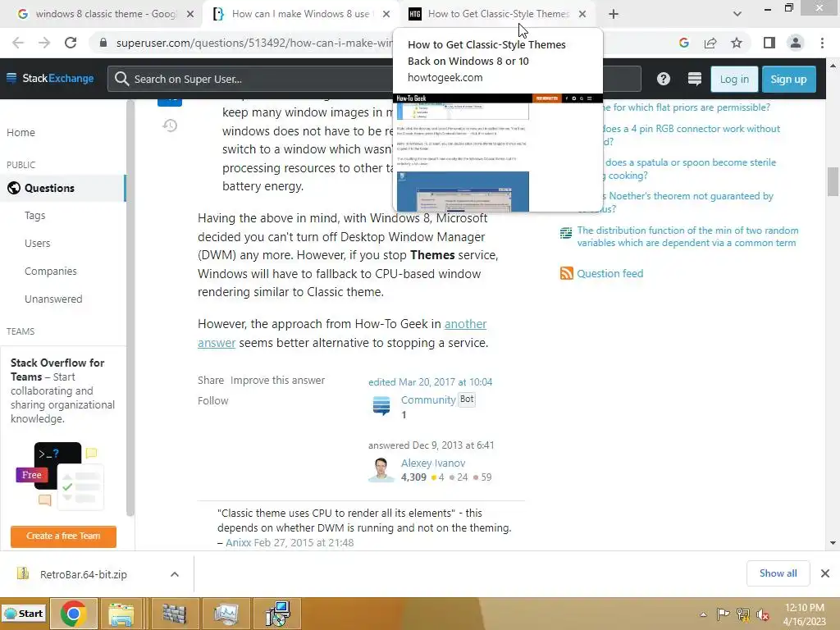Reload the page with the refresh icon
The height and width of the screenshot is (630, 840).
pos(71,43)
